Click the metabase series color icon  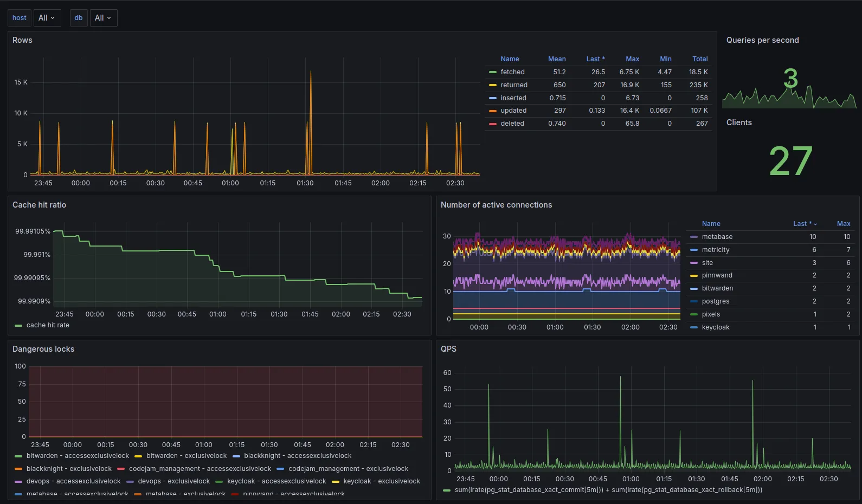[693, 237]
